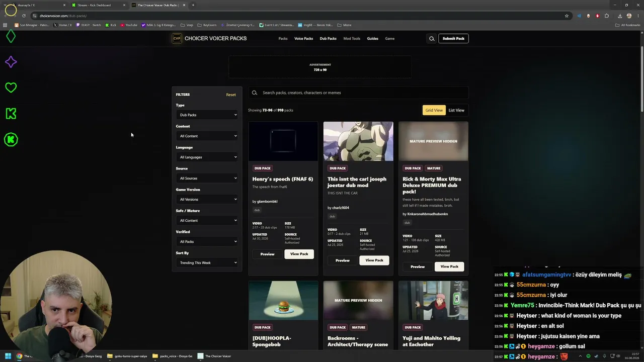Viewport: 644px width, 362px height.
Task: View Pack for Henry's speech (FNAF 6)
Action: pos(299,254)
